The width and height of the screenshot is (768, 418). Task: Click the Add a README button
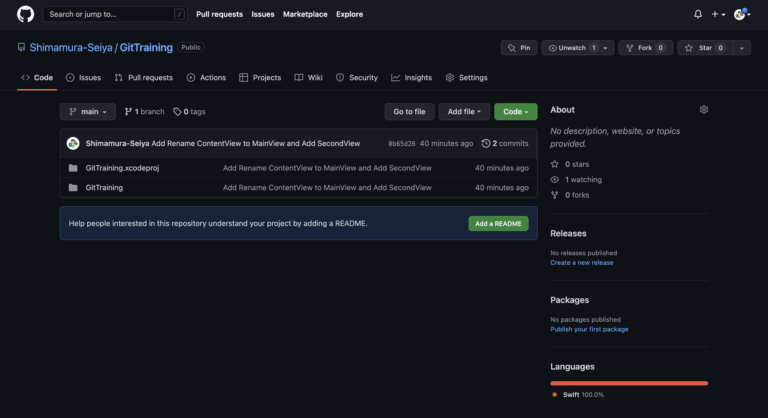click(x=498, y=223)
